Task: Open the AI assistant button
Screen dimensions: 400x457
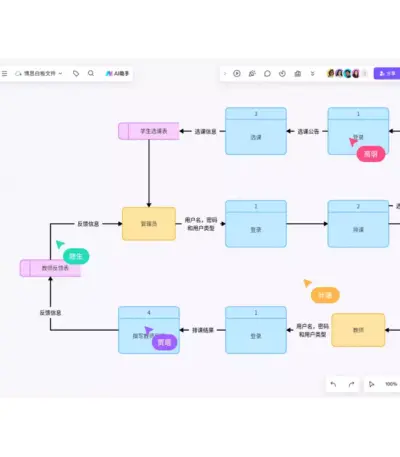Action: (117, 73)
